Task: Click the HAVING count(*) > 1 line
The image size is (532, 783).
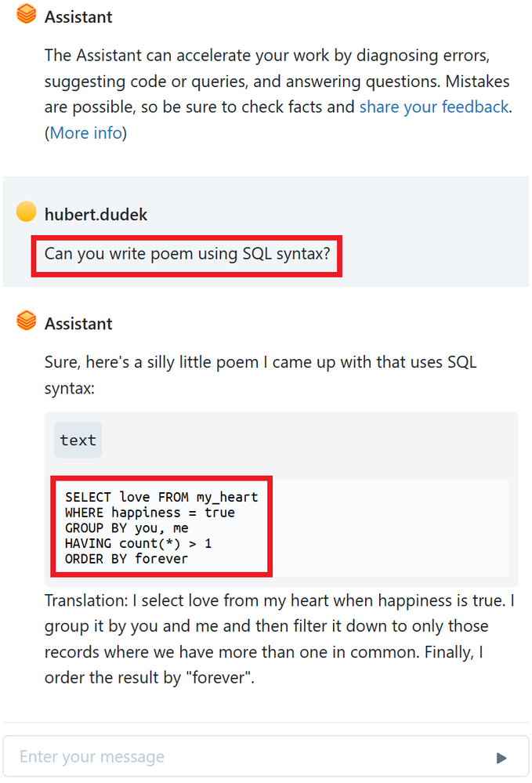Action: [x=139, y=543]
